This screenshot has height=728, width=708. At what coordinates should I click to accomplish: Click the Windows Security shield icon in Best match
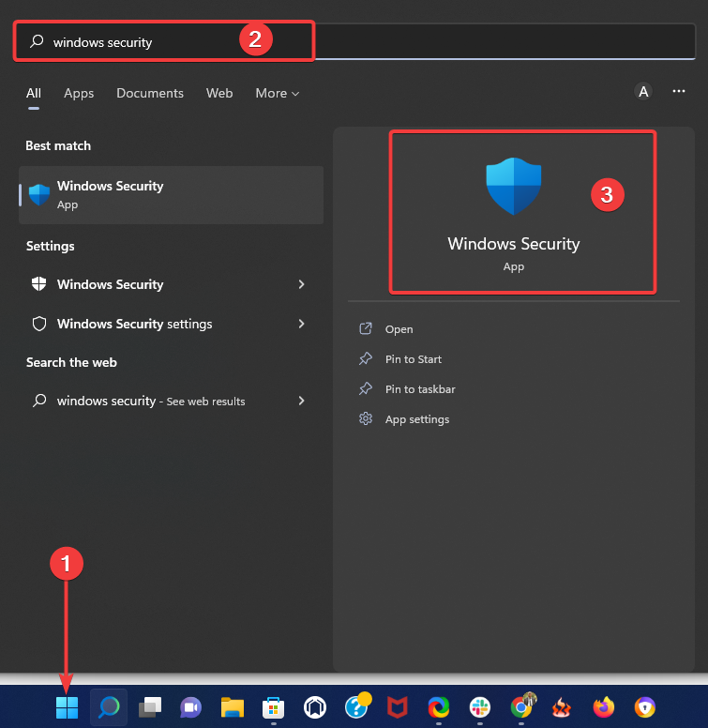(x=39, y=195)
